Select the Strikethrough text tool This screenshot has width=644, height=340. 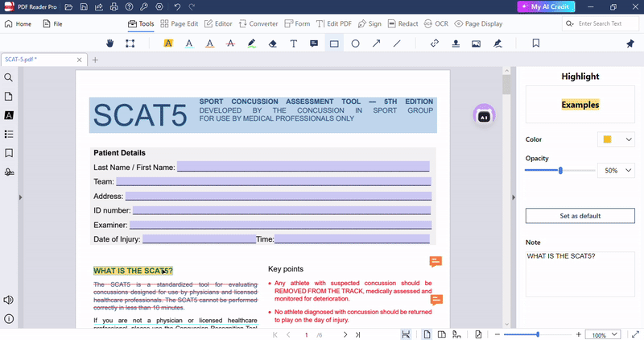[x=231, y=44]
